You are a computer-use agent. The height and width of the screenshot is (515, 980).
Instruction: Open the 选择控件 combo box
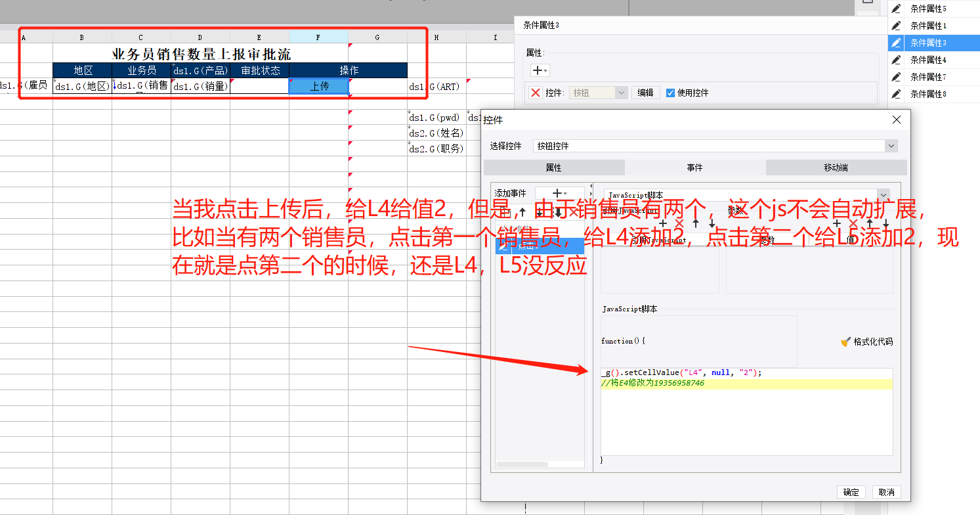click(x=715, y=146)
